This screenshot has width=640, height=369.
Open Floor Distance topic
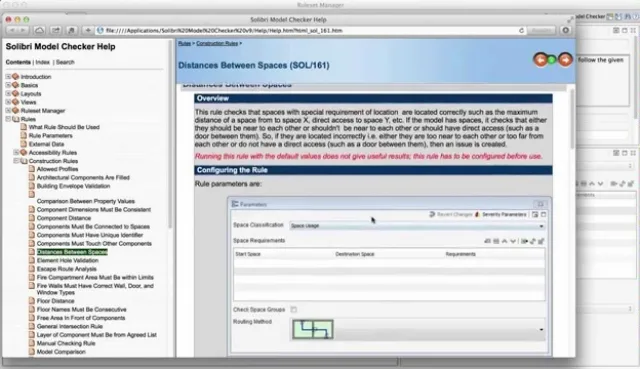click(56, 301)
